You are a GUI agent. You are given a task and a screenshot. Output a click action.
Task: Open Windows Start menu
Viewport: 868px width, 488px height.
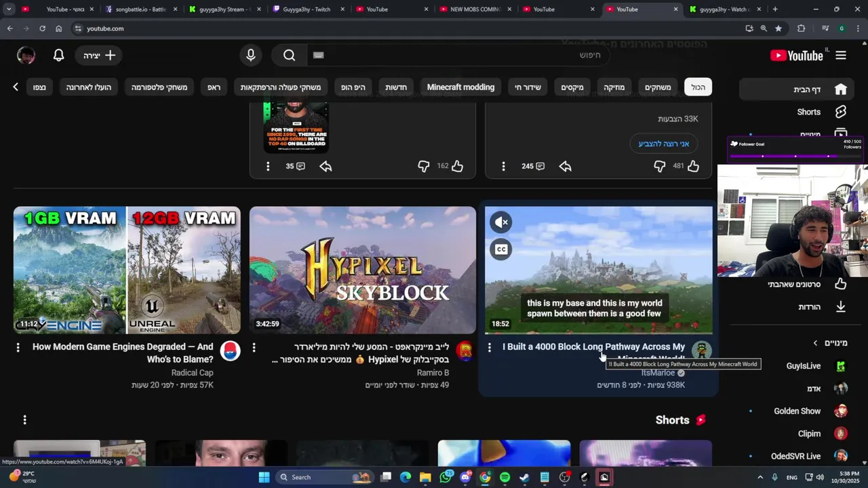tap(264, 477)
